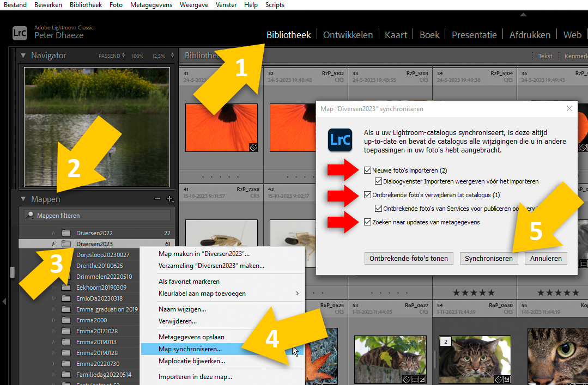588x385 pixels.
Task: Toggle Ontbrekende foto's verwijderen uit catalogus
Action: pos(367,195)
